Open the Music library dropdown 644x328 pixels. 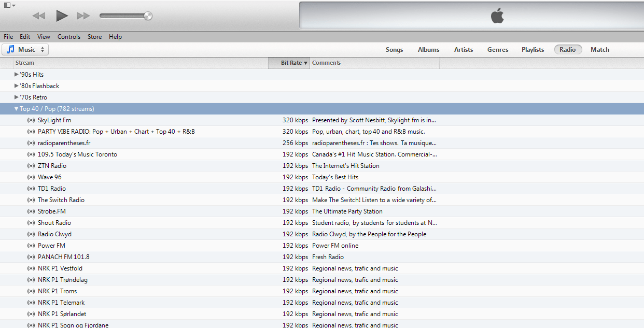[25, 50]
